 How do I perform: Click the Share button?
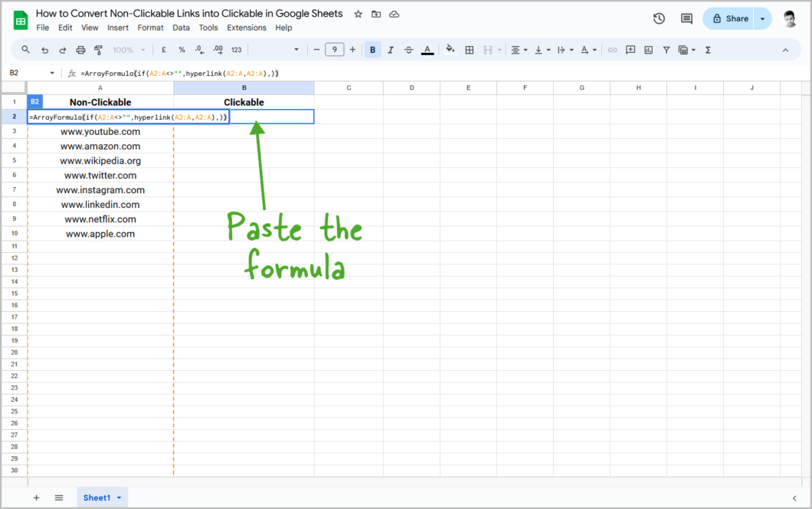[x=728, y=18]
